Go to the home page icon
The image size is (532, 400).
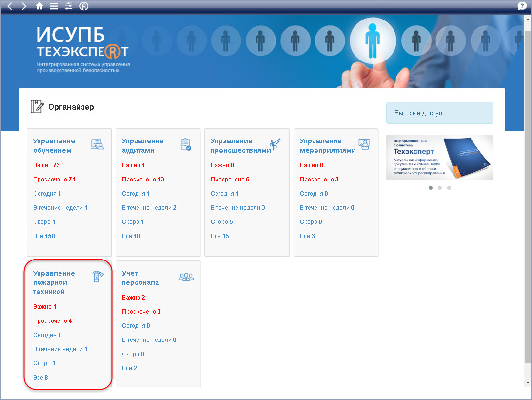tap(39, 6)
